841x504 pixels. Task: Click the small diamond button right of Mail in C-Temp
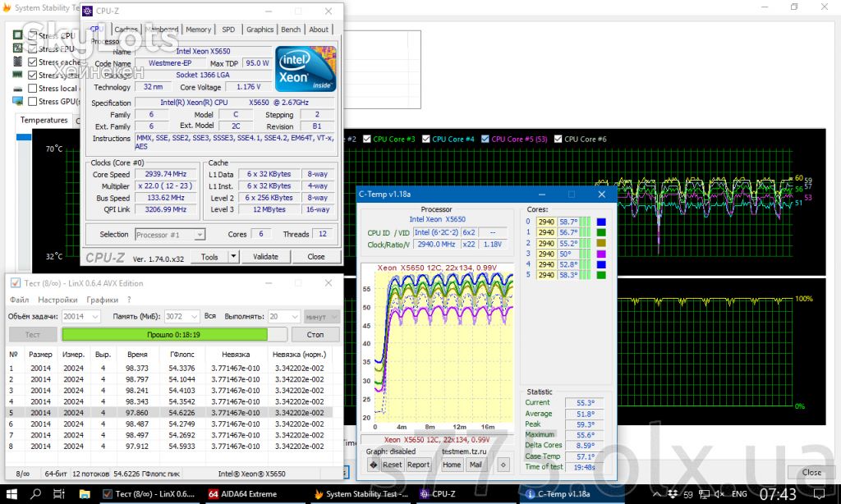(503, 465)
